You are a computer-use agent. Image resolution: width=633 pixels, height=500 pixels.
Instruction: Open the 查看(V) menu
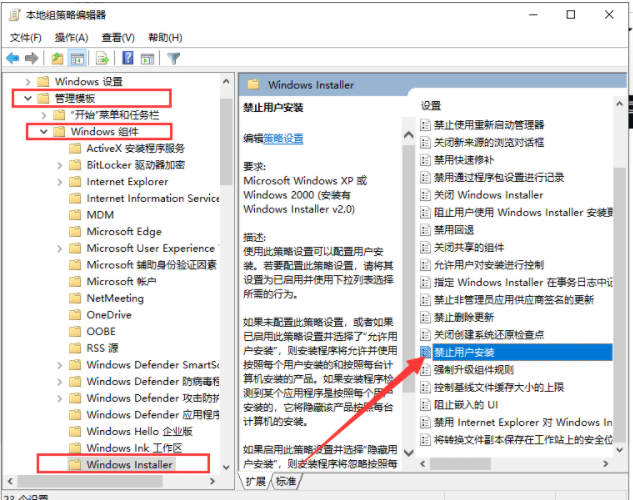click(x=118, y=38)
